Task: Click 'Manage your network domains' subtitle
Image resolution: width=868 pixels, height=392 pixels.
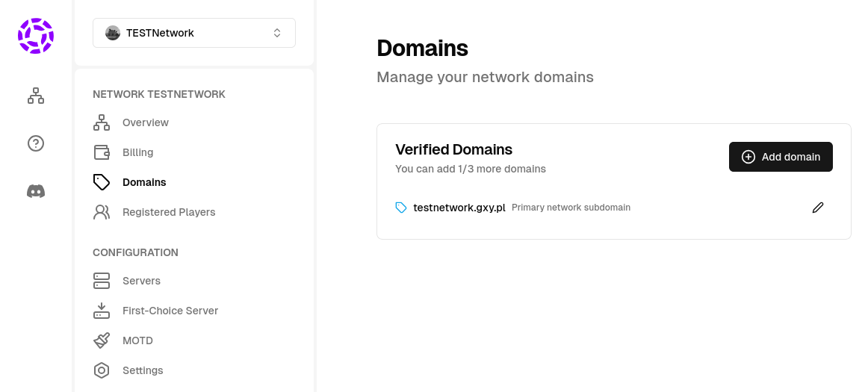Action: [485, 77]
